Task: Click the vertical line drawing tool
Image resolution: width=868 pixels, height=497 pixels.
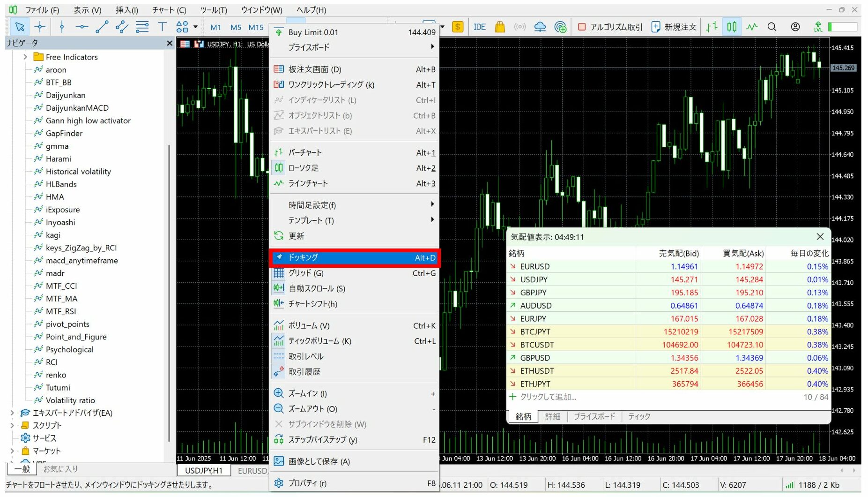Action: (62, 27)
